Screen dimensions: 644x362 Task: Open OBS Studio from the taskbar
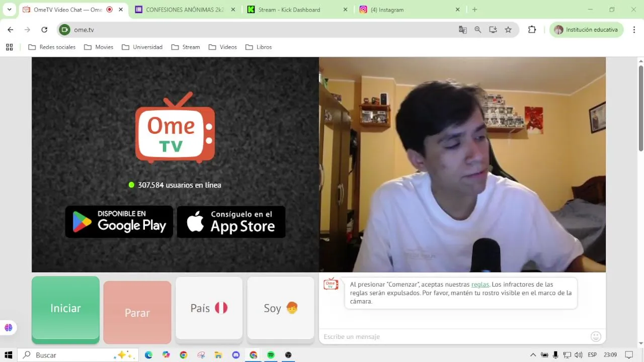(x=288, y=355)
